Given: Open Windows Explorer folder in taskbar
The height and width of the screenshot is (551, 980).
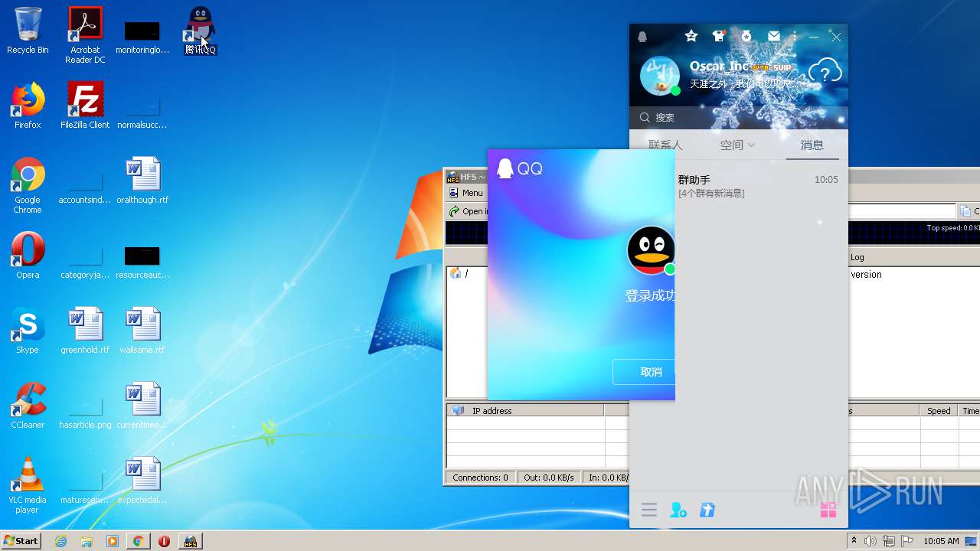Looking at the screenshot, I should pos(87,541).
